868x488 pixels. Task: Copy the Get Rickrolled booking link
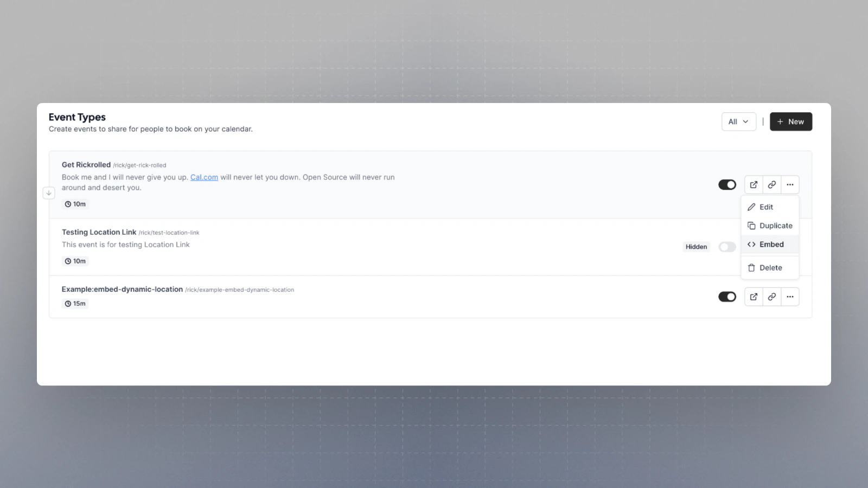click(771, 184)
